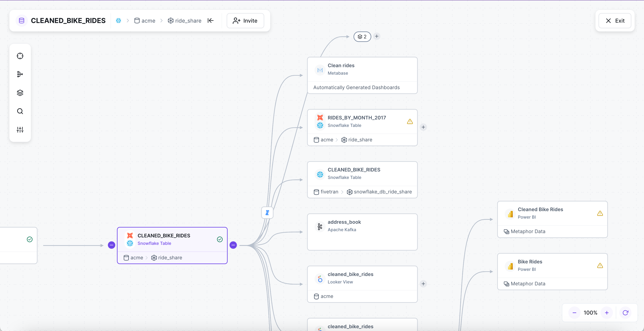Click Looker icon on cleaned_bike_rides acme card
This screenshot has height=331, width=644.
click(x=320, y=279)
